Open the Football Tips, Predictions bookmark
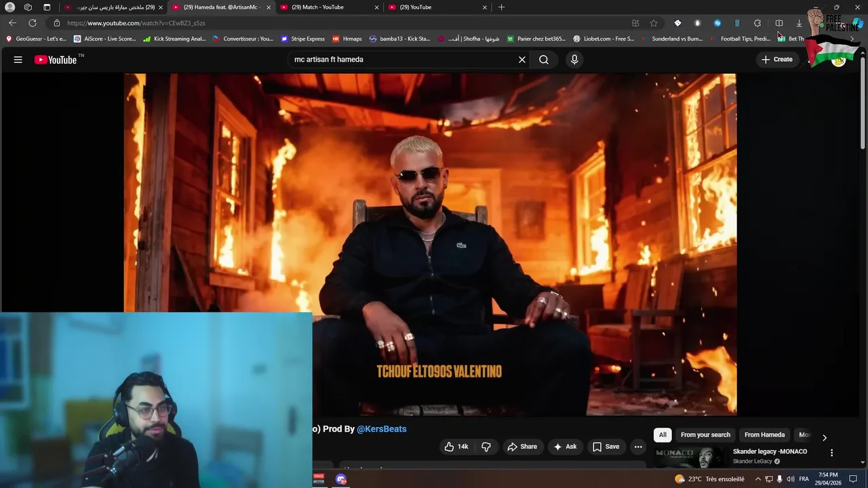Viewport: 868px width, 488px height. 741,39
